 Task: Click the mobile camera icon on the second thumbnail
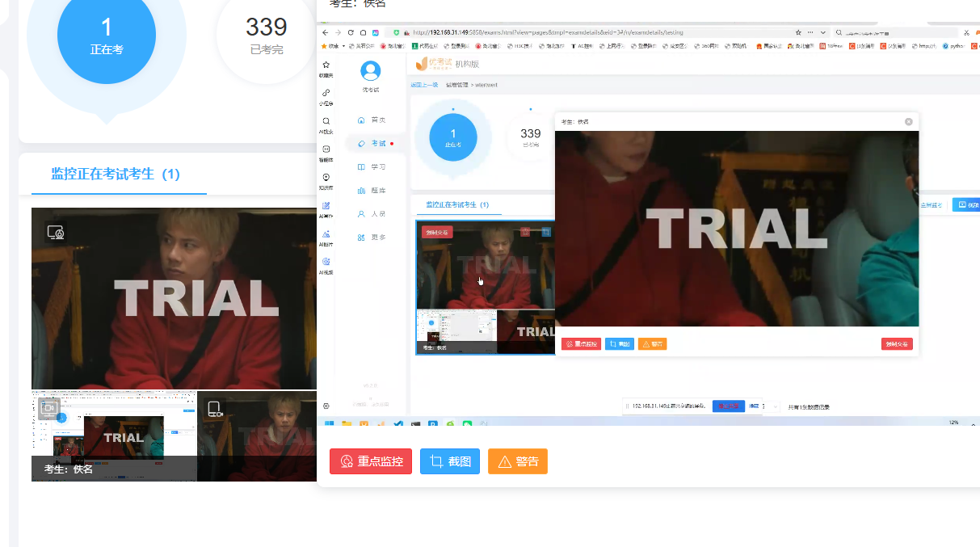216,410
